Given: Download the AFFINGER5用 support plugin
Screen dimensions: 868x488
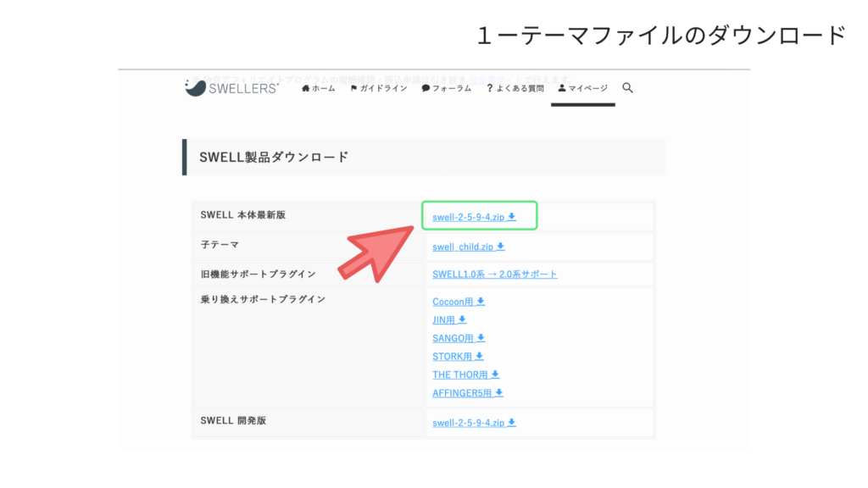Looking at the screenshot, I should tap(468, 393).
